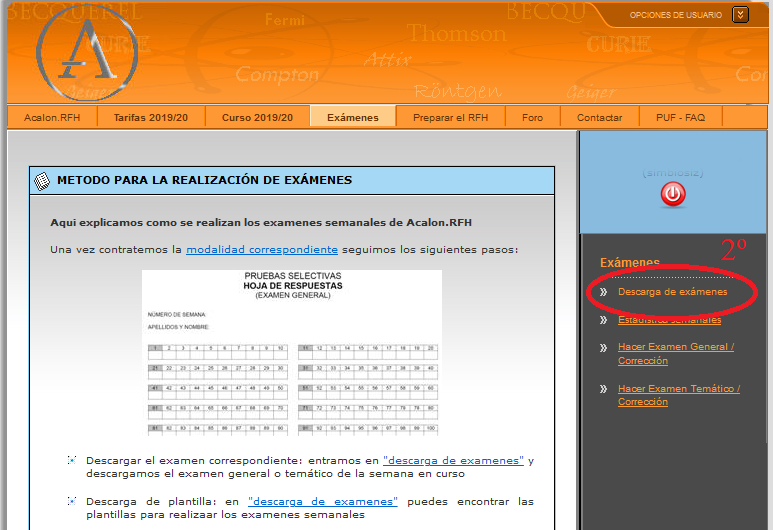Click the document icon beside the METODO heading
The height and width of the screenshot is (530, 773).
42,181
